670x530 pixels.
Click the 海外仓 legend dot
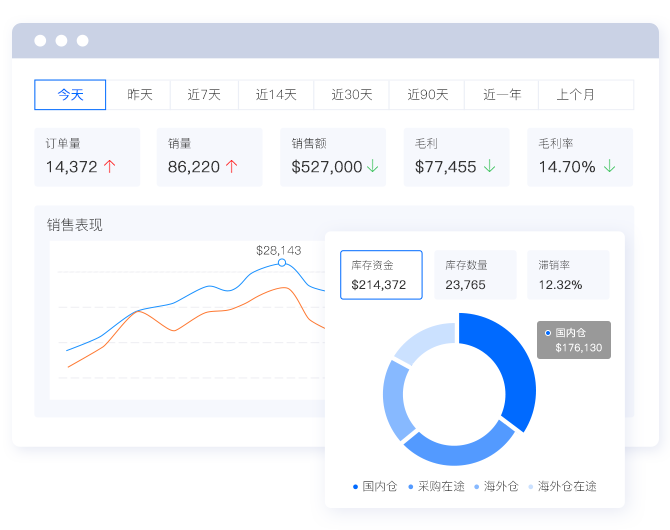pyautogui.click(x=476, y=487)
